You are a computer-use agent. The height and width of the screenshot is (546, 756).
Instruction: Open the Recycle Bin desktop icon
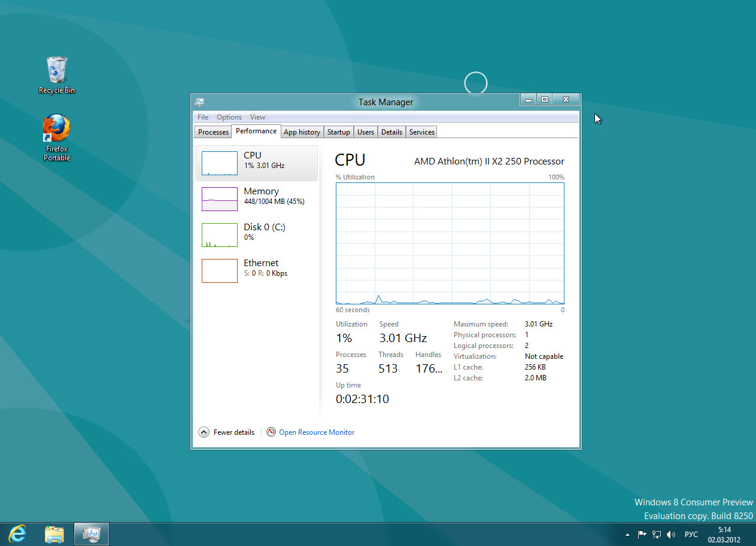pyautogui.click(x=57, y=75)
